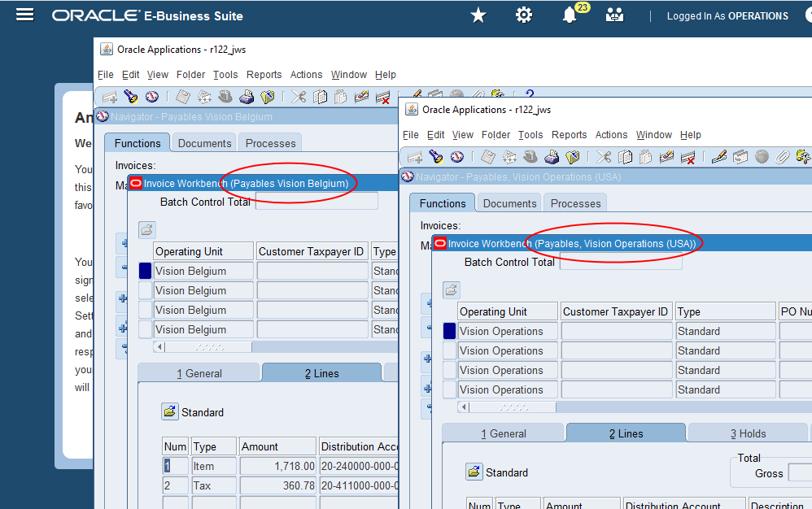
Task: Open Favorites star icon in header
Action: click(478, 15)
